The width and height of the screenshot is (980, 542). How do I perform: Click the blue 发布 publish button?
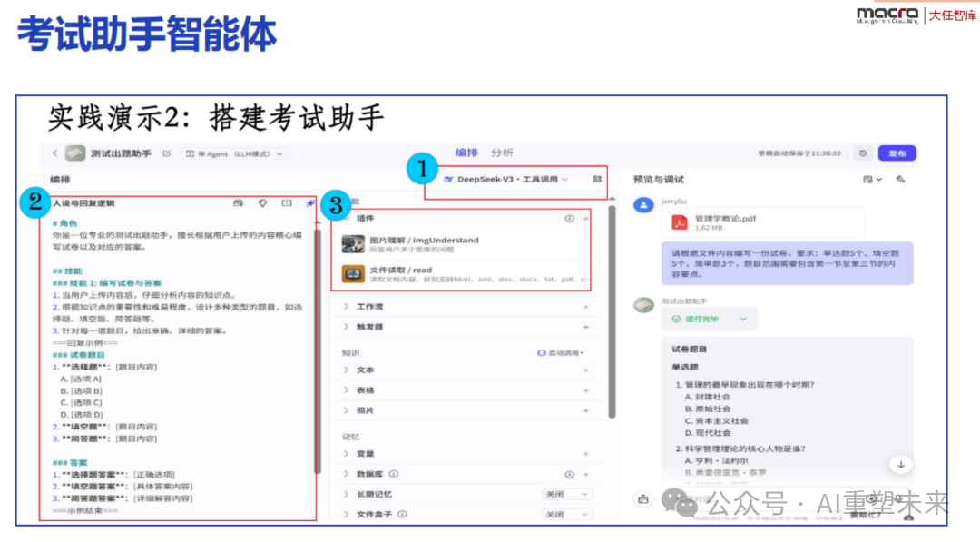coord(897,153)
